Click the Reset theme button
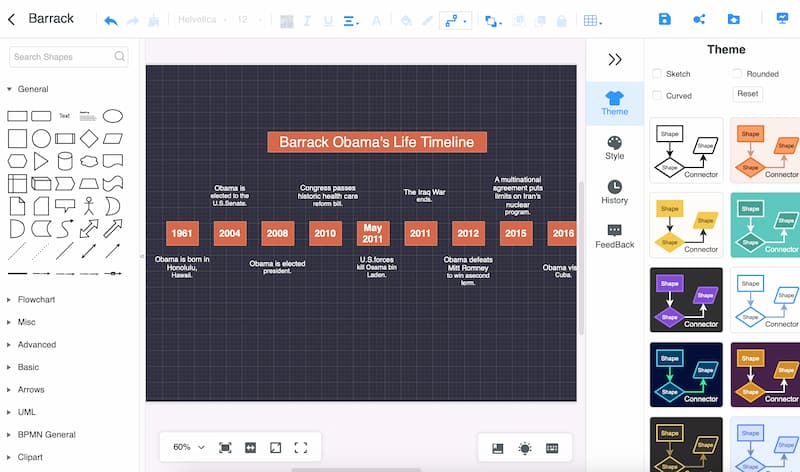Viewport: 800px width, 472px height. (x=747, y=94)
